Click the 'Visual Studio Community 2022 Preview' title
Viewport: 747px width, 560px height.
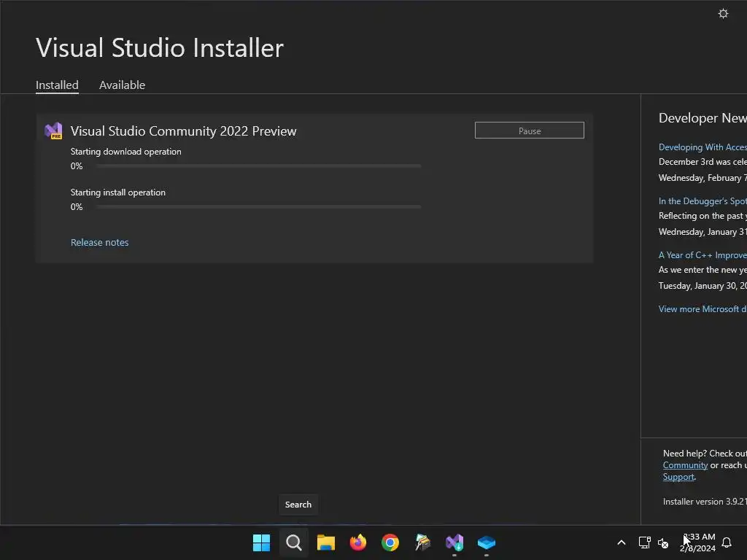pos(183,131)
